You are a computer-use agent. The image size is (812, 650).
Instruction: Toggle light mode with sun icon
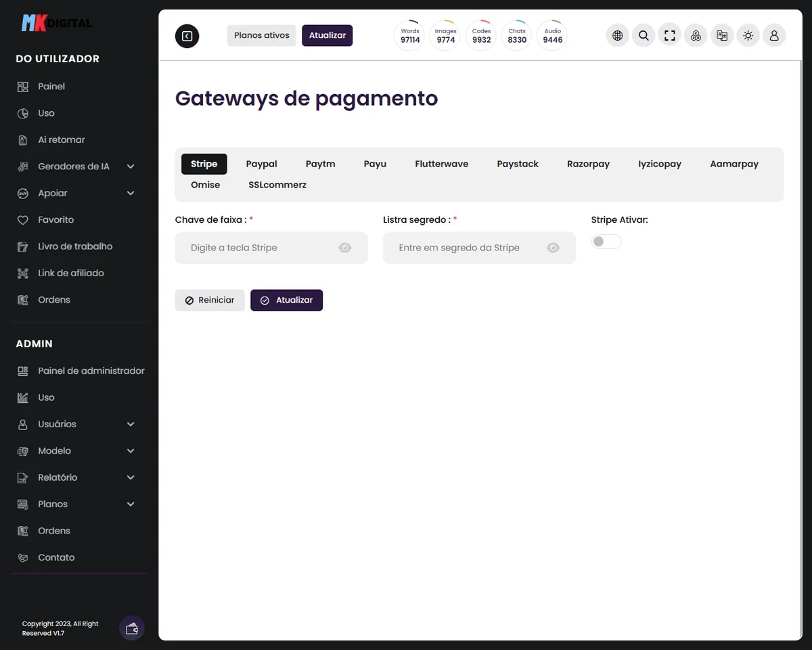click(748, 36)
